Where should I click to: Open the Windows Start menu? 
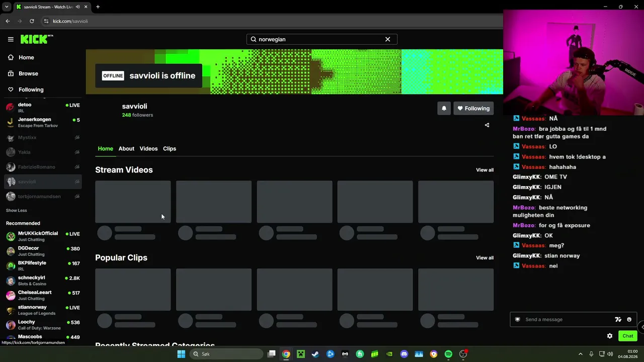pyautogui.click(x=181, y=354)
